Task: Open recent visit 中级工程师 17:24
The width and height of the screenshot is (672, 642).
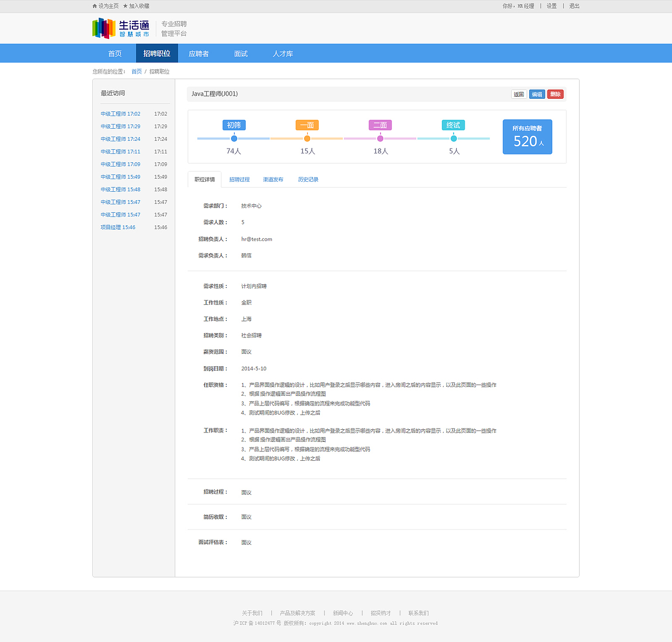Action: (121, 139)
